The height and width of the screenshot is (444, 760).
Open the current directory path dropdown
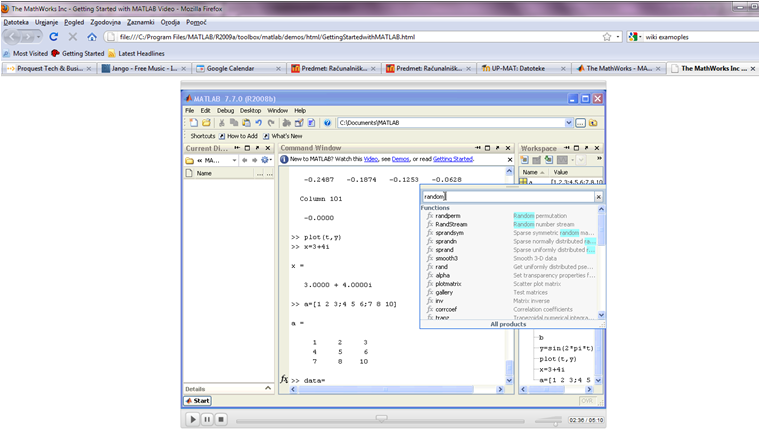click(569, 123)
